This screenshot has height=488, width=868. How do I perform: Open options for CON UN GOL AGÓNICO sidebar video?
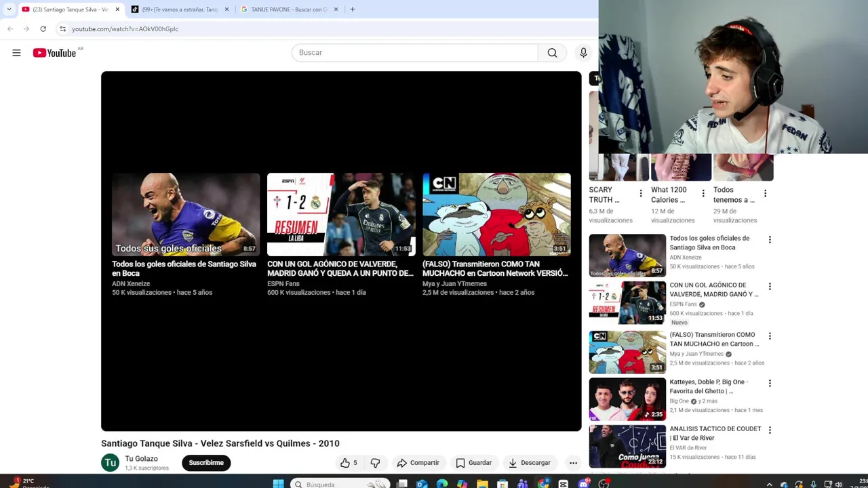(770, 287)
